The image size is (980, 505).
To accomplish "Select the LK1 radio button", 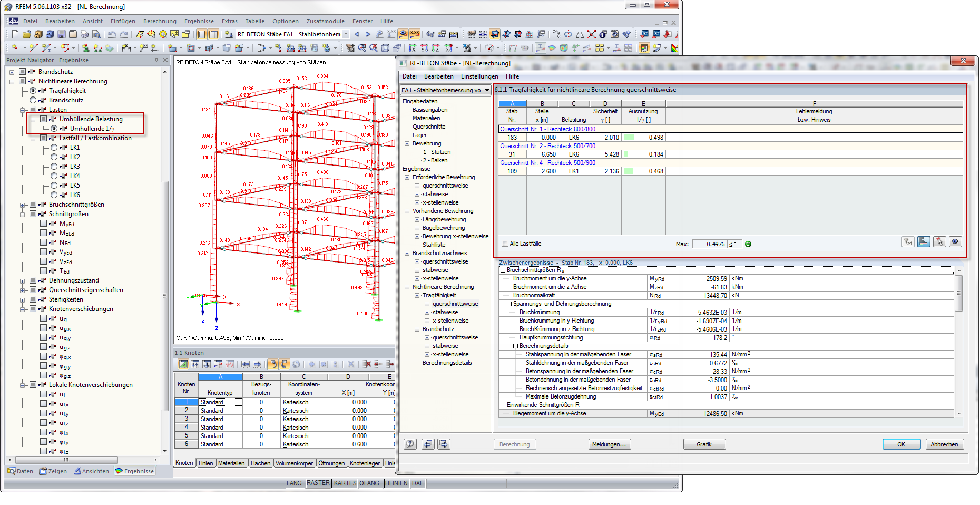I will (x=54, y=148).
